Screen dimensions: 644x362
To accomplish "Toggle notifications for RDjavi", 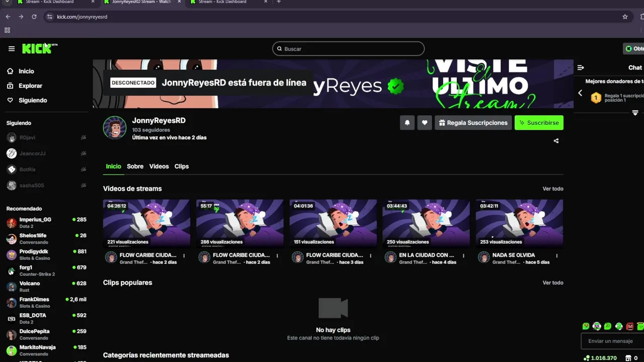I will (84, 137).
